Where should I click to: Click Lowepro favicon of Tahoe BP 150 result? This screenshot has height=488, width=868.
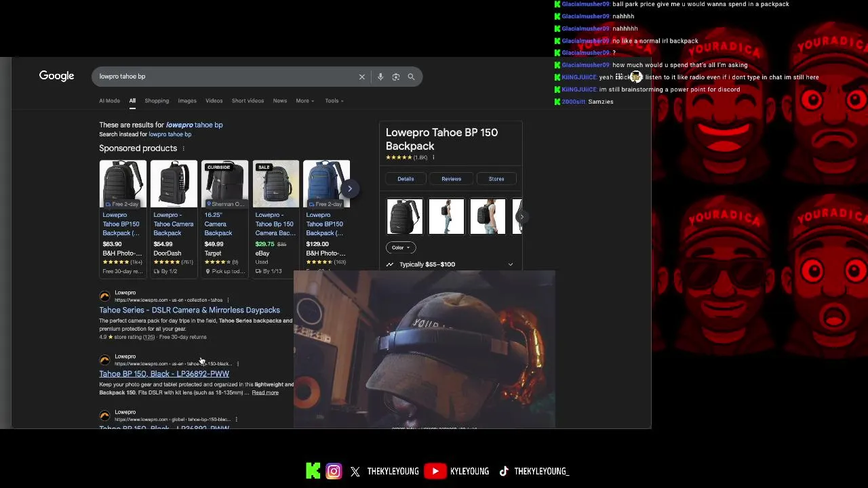(104, 360)
